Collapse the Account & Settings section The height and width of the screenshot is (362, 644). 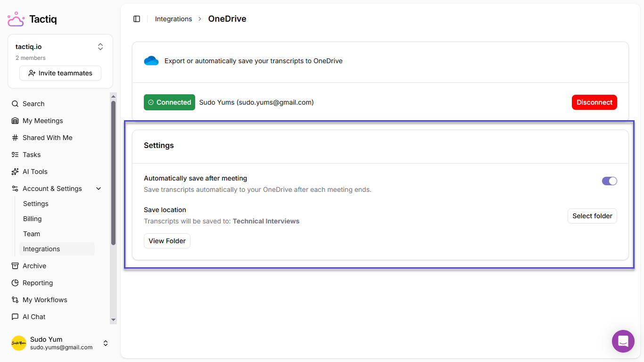(x=98, y=188)
